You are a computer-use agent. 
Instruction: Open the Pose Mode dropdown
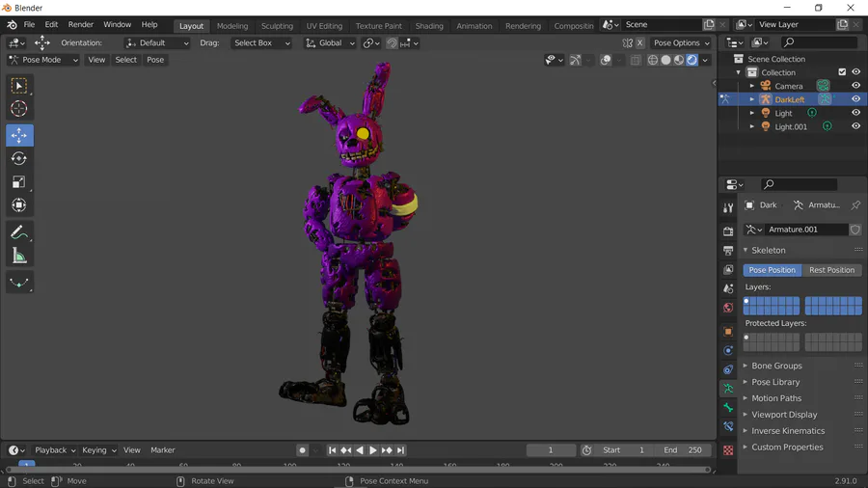pos(43,60)
